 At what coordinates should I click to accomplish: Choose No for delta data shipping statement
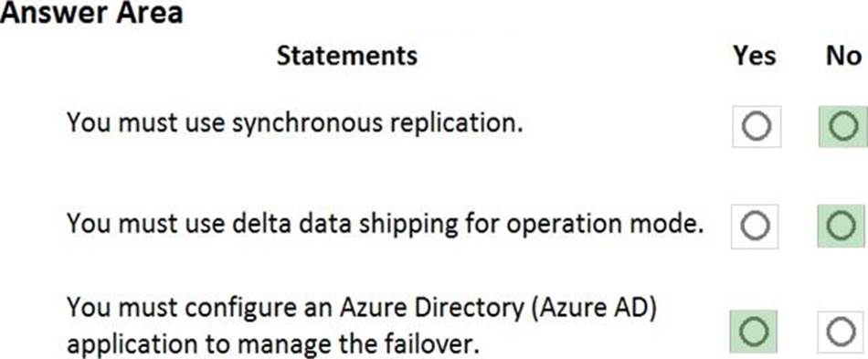click(x=841, y=226)
